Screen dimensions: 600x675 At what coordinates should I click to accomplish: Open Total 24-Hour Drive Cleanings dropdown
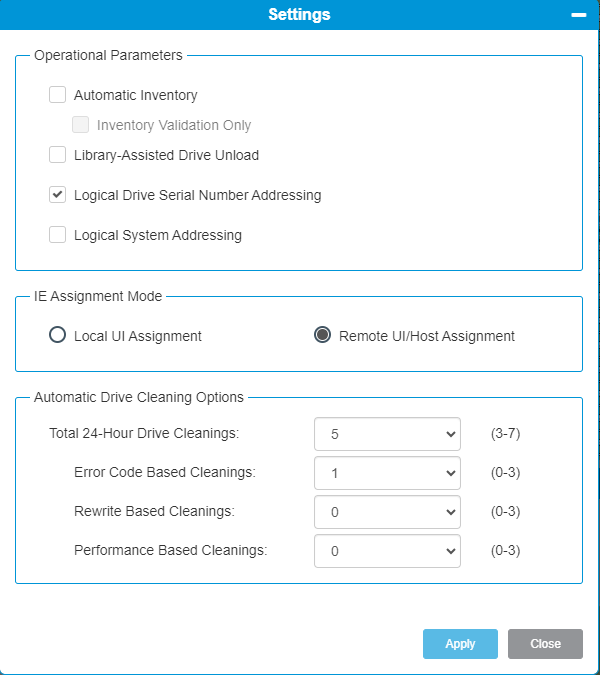387,435
